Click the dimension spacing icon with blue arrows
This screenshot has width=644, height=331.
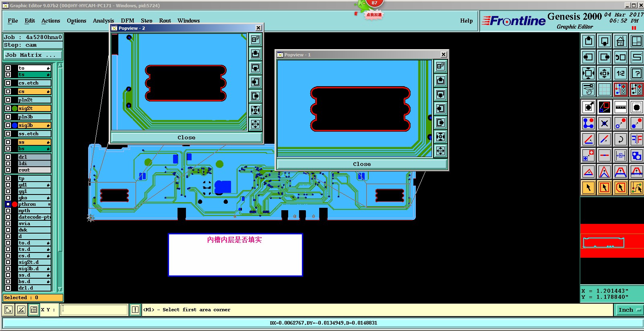pos(621,155)
